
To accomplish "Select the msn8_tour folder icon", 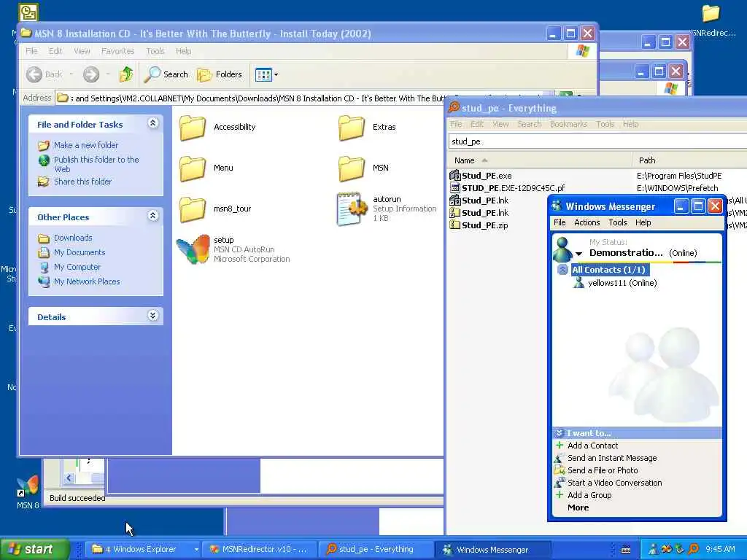I will click(x=193, y=209).
